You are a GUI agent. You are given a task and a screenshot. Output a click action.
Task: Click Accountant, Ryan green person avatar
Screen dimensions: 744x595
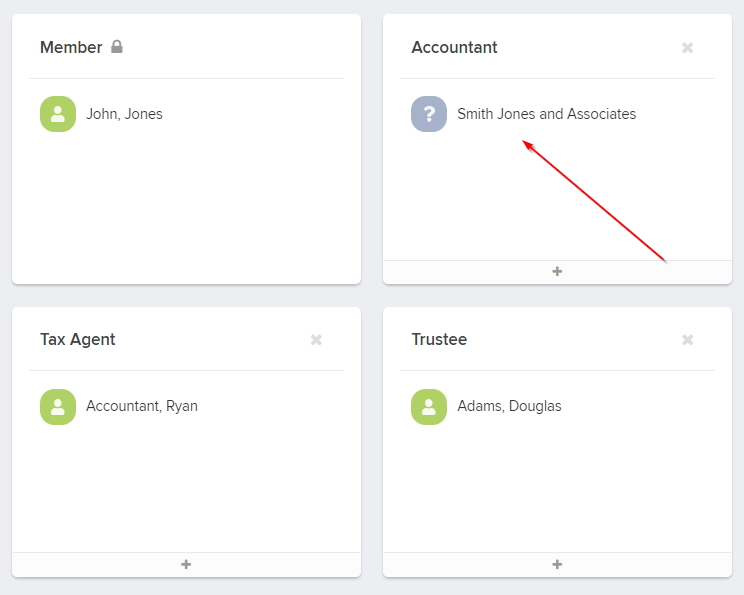[x=58, y=406]
